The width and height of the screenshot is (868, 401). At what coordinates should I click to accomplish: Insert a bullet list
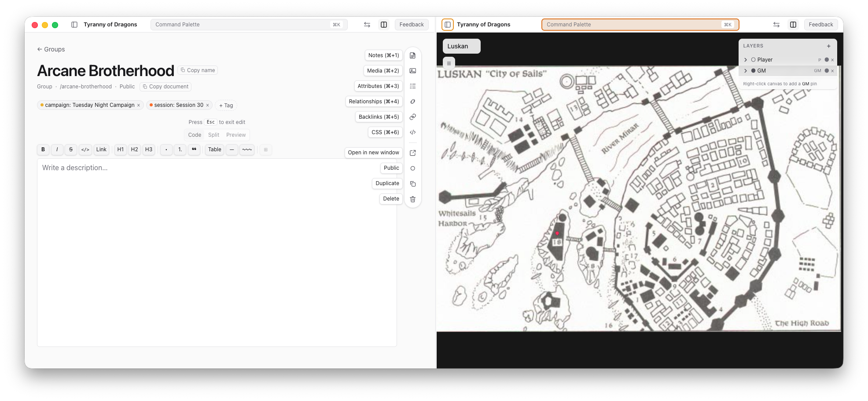166,149
